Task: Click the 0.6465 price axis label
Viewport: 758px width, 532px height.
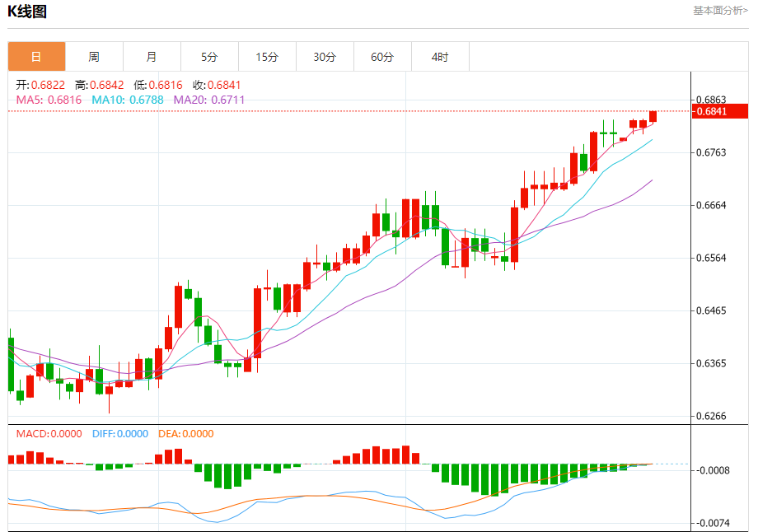Action: [711, 310]
